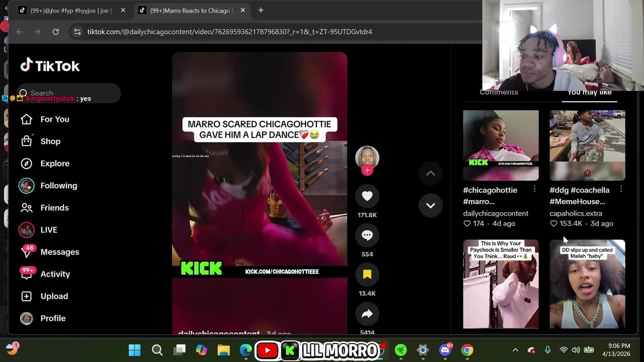This screenshot has height=362, width=644.
Task: Click the dailychicagocontent username below video
Action: pyautogui.click(x=219, y=332)
